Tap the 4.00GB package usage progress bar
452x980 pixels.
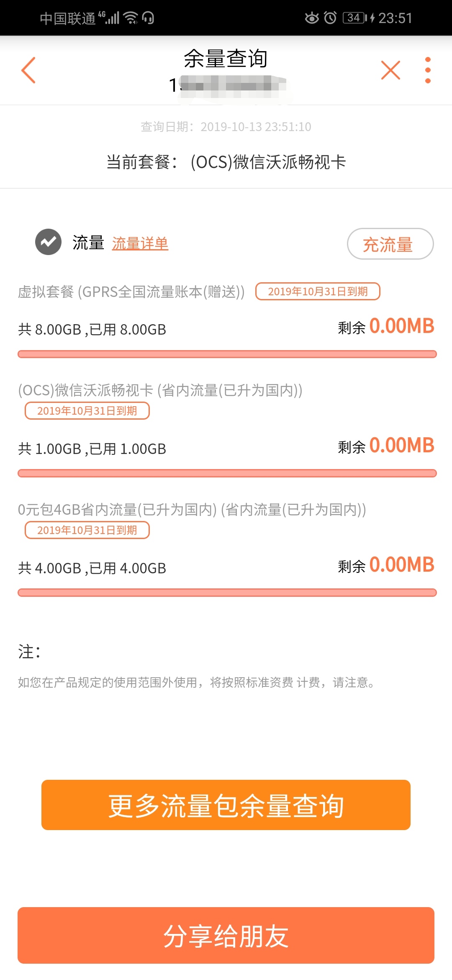[227, 593]
